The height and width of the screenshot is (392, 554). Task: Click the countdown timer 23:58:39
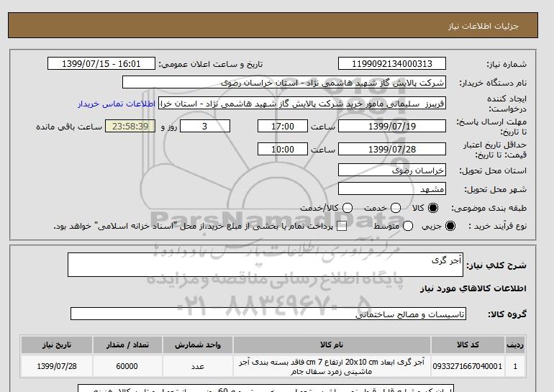click(x=130, y=126)
